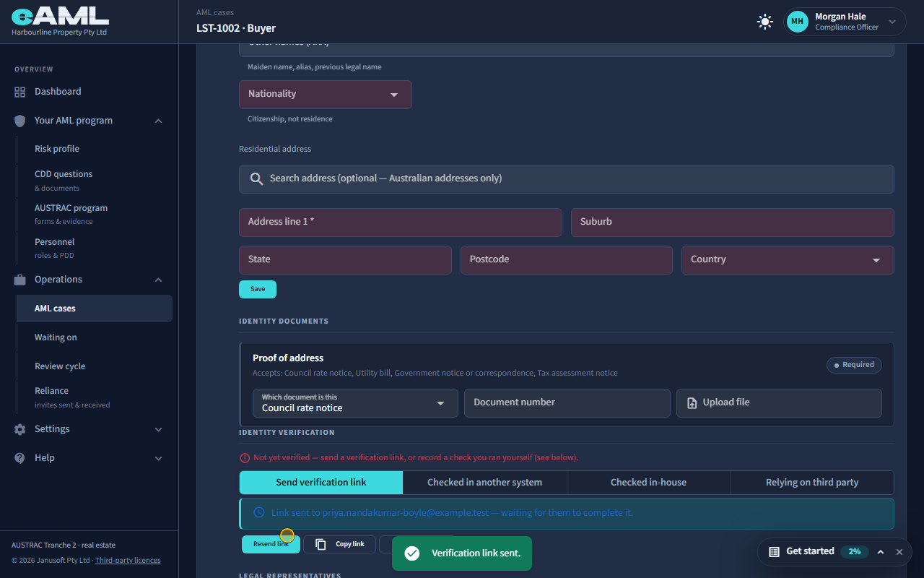The width and height of the screenshot is (924, 578).
Task: Go to Review cycle in sidebar
Action: click(x=60, y=366)
